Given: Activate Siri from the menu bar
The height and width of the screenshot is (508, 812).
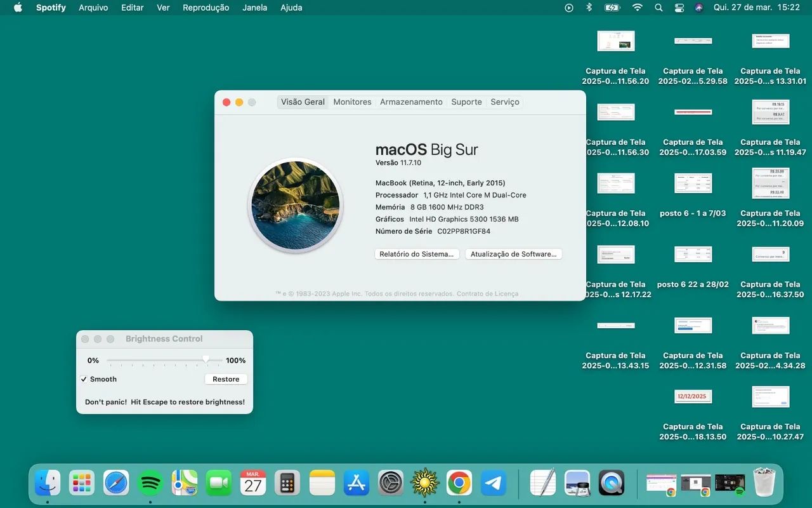Looking at the screenshot, I should pos(699,8).
